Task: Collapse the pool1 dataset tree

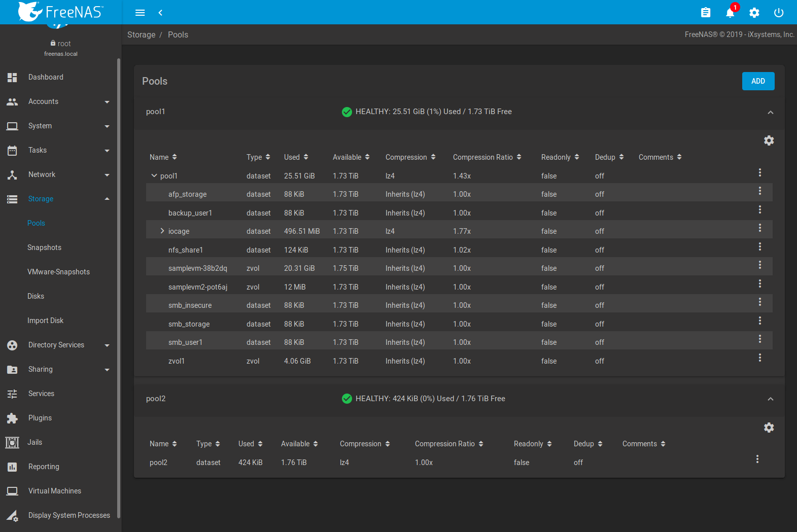Action: click(154, 175)
